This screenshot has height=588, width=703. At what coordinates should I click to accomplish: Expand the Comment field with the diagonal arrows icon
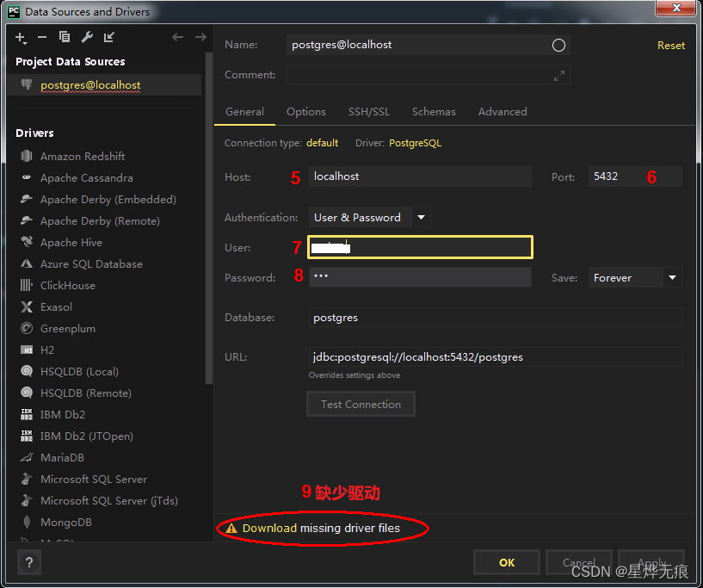tap(558, 75)
